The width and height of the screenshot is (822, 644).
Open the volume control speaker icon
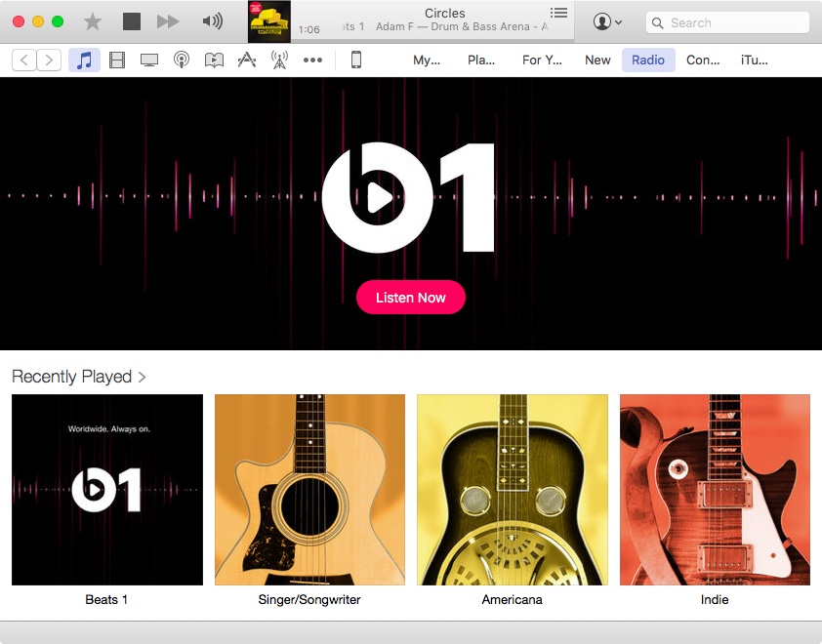point(212,21)
